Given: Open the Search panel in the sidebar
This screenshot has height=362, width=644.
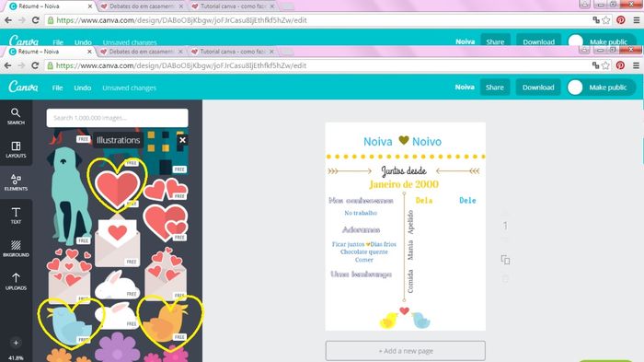Looking at the screenshot, I should click(x=16, y=116).
